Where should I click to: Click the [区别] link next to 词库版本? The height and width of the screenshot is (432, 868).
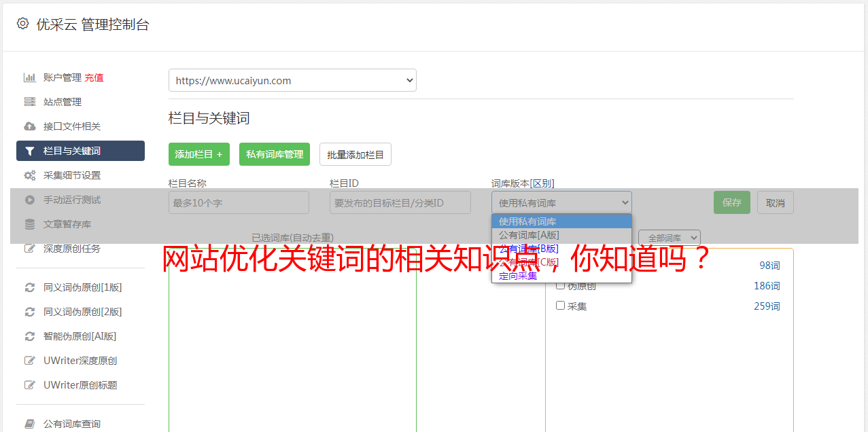point(542,183)
